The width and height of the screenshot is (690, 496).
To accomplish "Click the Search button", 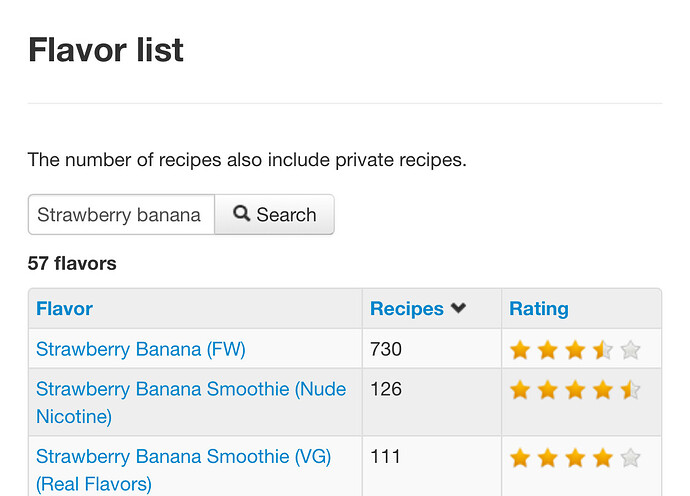I will point(274,215).
